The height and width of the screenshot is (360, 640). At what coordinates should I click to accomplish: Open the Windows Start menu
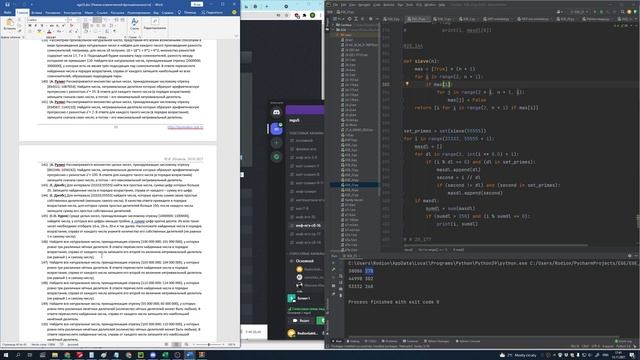pyautogui.click(x=6, y=355)
